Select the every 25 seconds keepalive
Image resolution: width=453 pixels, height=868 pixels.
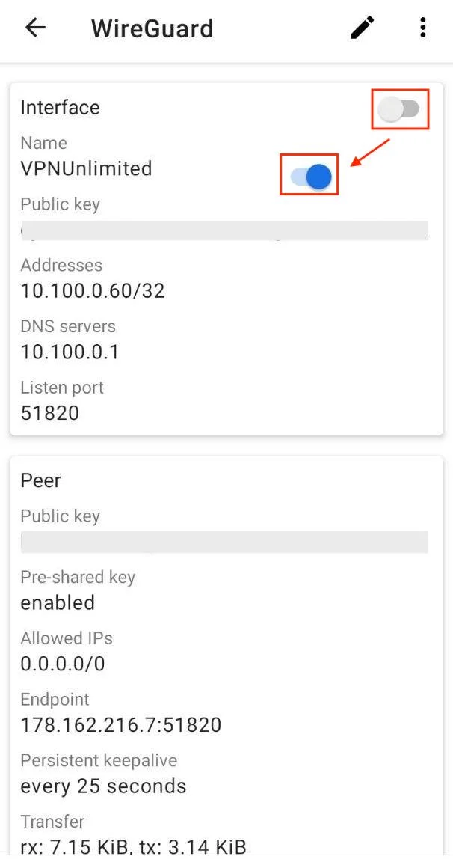coord(103,786)
